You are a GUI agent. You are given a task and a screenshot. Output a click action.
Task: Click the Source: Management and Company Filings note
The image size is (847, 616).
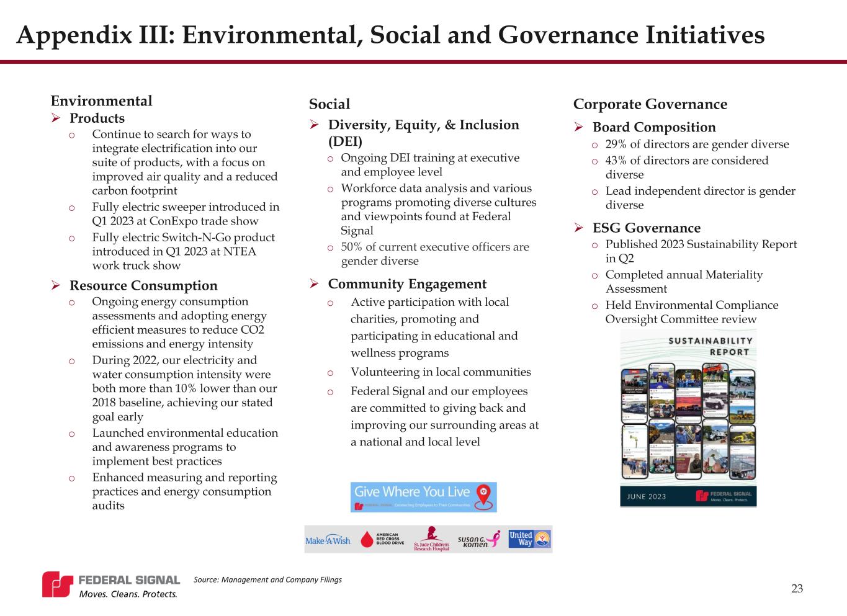click(267, 579)
